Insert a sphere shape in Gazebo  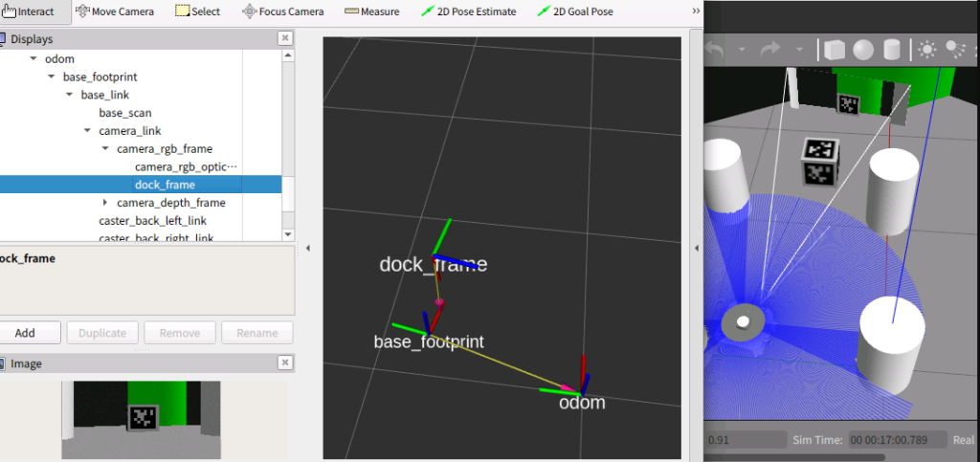863,49
